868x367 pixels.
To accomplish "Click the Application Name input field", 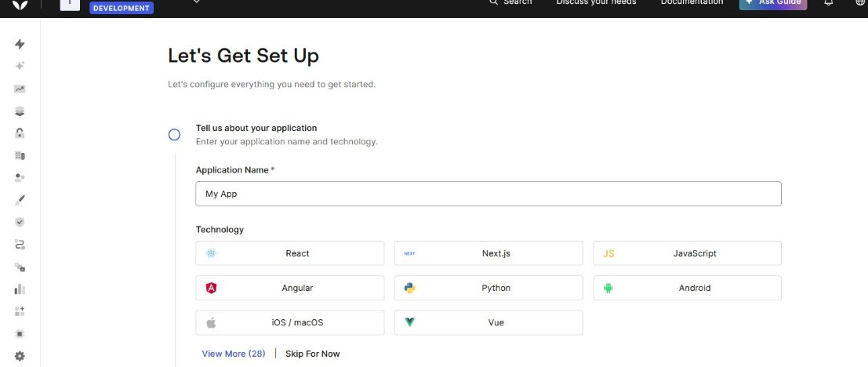I will [x=488, y=194].
